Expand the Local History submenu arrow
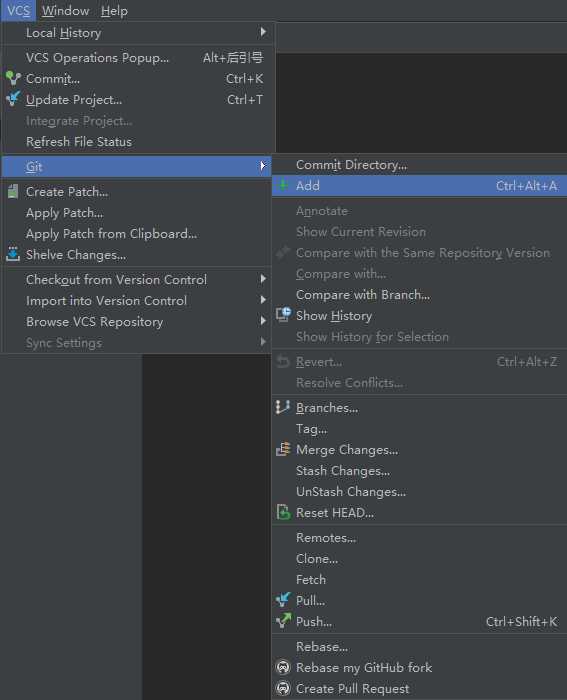The width and height of the screenshot is (567, 700). click(263, 32)
